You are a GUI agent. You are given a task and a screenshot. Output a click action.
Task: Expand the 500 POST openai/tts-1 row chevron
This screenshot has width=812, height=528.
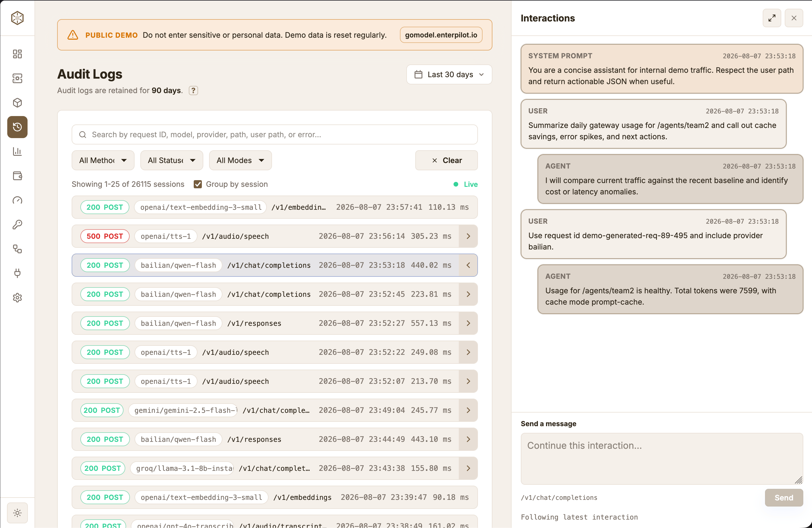click(468, 236)
